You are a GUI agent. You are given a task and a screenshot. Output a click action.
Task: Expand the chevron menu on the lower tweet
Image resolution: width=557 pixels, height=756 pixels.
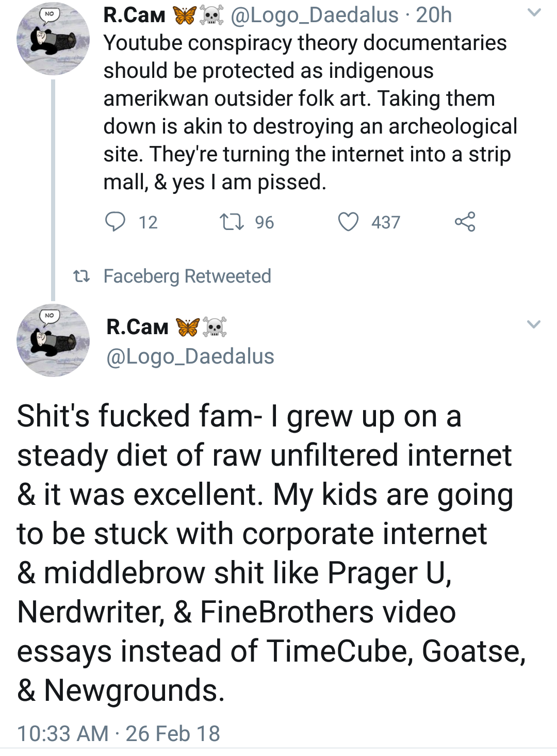pos(534,324)
